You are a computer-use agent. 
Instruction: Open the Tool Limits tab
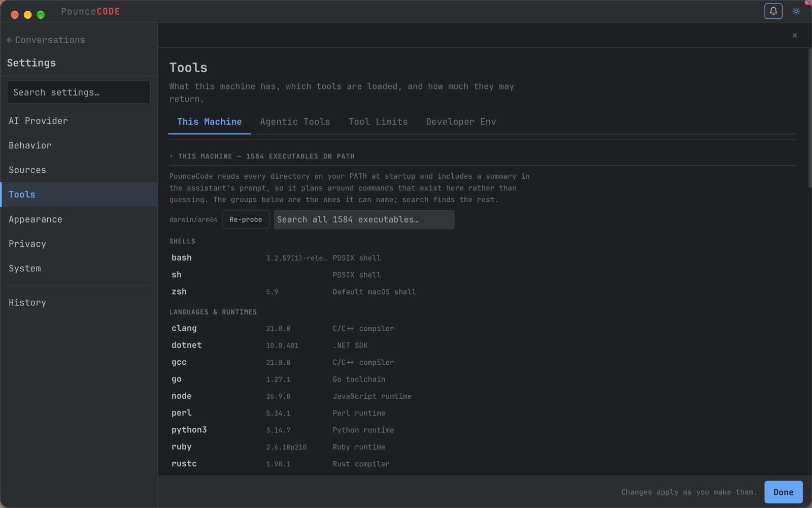click(x=378, y=122)
